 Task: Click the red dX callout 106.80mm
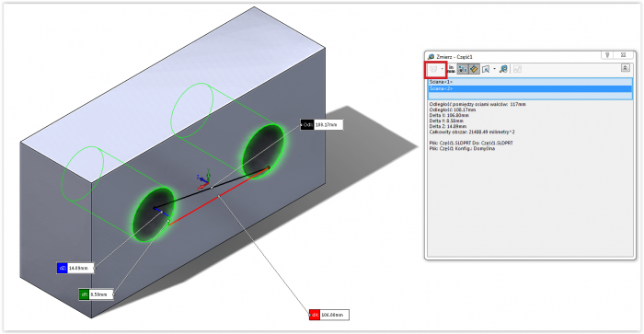click(x=329, y=315)
